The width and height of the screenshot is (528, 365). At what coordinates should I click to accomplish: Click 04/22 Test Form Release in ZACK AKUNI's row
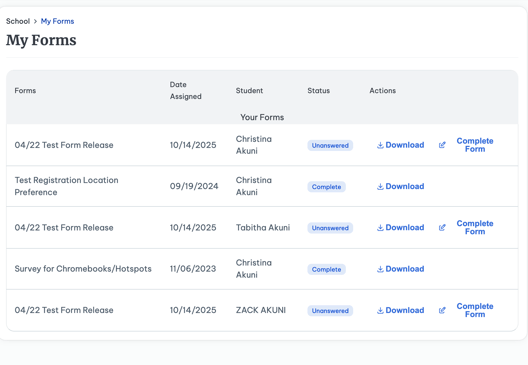(64, 310)
